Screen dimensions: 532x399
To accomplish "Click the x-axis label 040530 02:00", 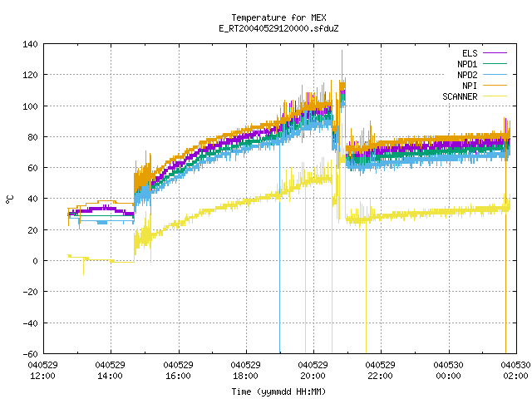I will click(x=515, y=371).
